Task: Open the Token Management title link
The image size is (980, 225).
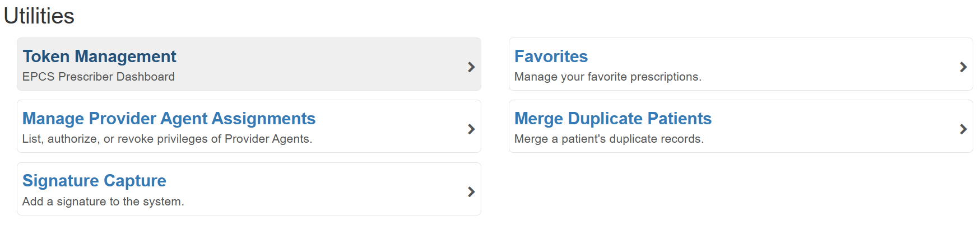Action: [x=99, y=57]
